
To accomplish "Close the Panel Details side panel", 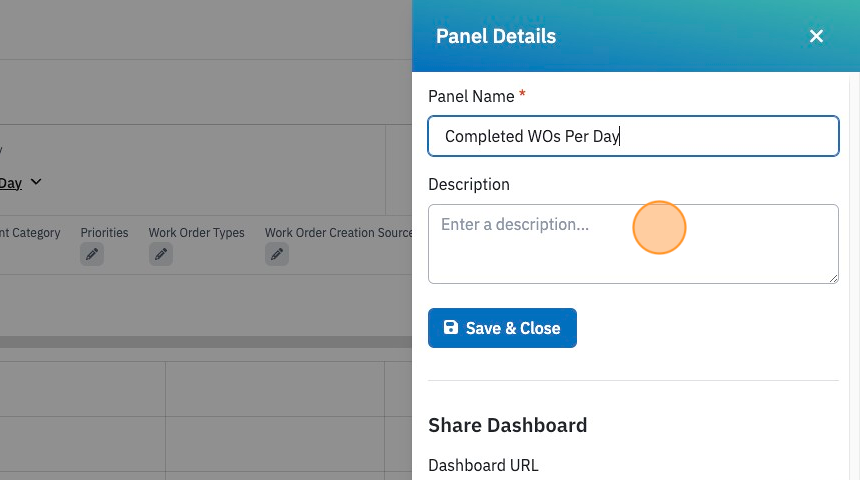I will click(816, 36).
